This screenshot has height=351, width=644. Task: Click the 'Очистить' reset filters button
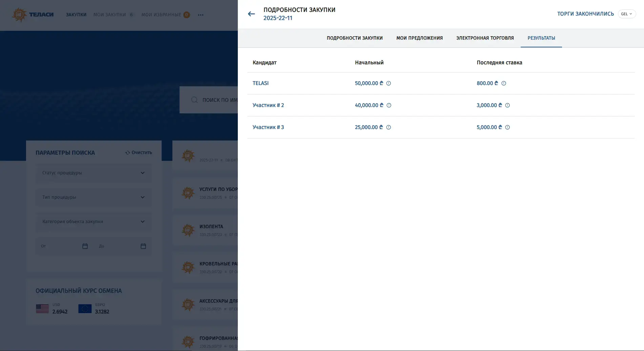[x=139, y=153]
